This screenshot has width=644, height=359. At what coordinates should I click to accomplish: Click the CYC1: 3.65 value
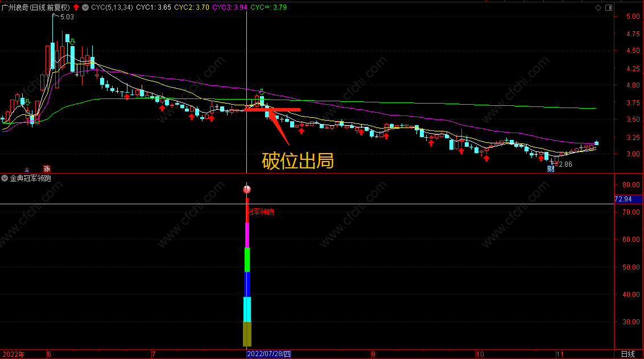[x=154, y=7]
